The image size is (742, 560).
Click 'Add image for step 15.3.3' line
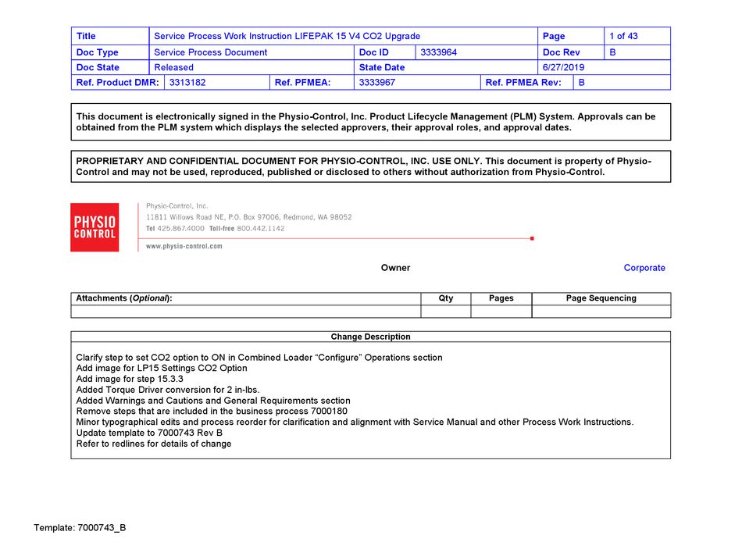click(130, 379)
